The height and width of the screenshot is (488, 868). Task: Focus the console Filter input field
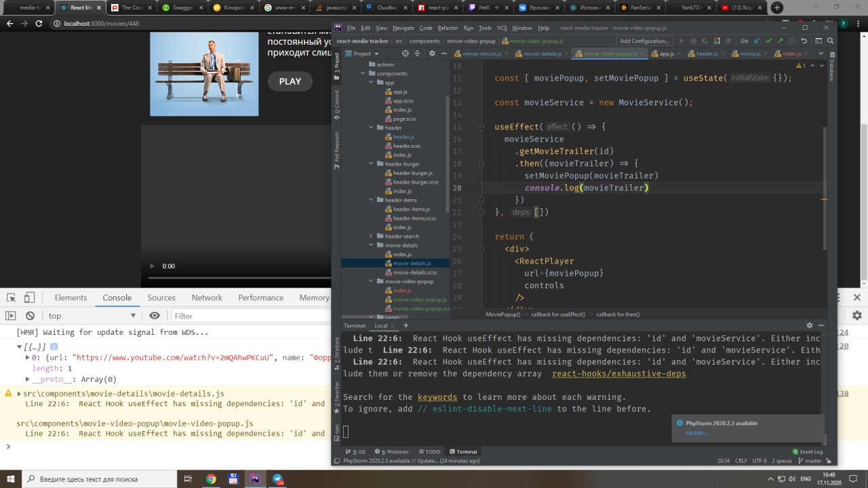pos(250,316)
